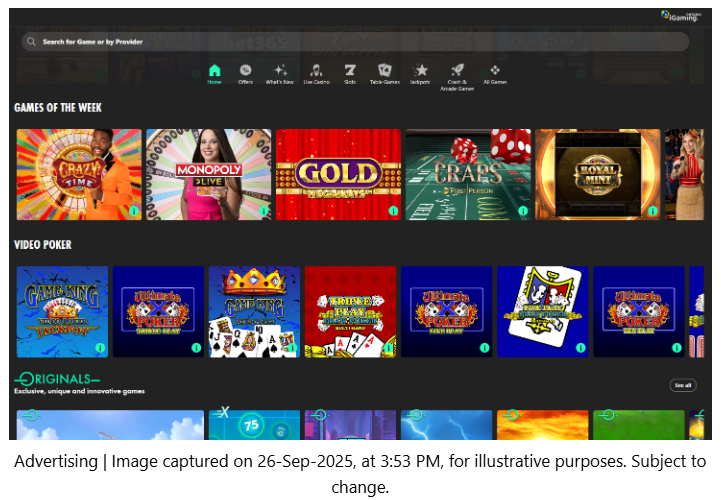Show info for Monopoly Live game
The width and height of the screenshot is (721, 500).
(263, 211)
